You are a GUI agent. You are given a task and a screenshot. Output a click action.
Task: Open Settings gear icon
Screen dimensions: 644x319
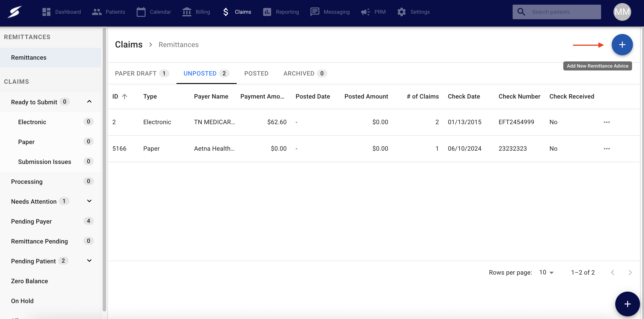[401, 12]
